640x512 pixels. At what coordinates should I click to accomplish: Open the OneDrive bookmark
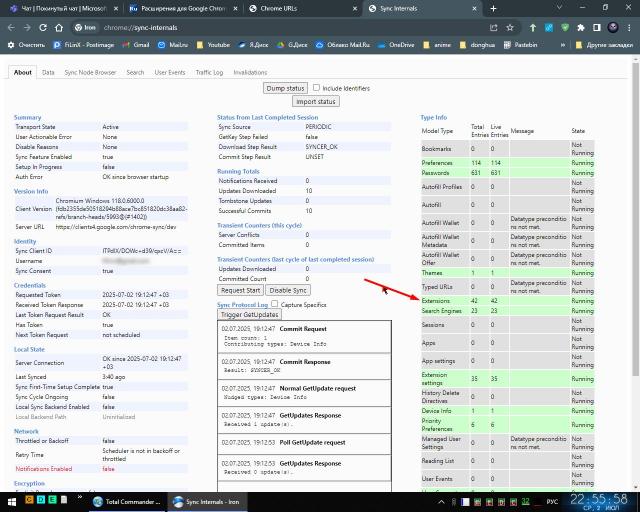click(x=396, y=45)
